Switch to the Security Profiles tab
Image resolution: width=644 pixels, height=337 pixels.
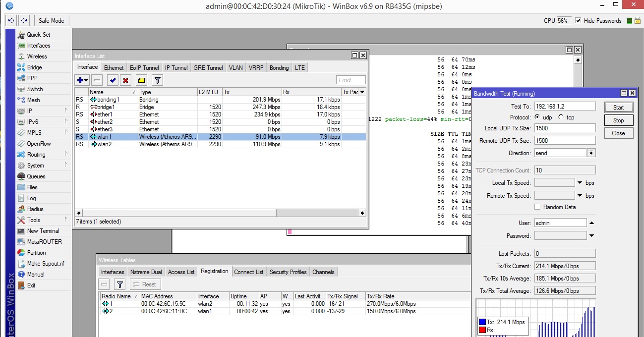pos(288,272)
